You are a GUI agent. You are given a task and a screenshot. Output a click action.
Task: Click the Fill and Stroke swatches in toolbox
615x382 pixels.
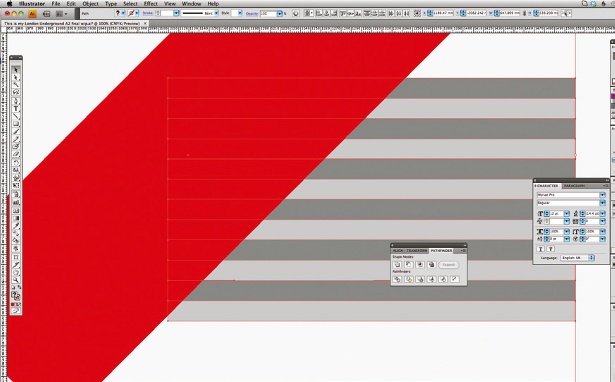[x=16, y=295]
